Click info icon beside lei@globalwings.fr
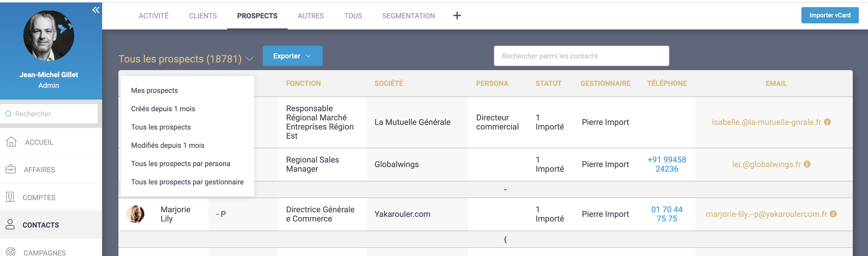 [x=807, y=164]
